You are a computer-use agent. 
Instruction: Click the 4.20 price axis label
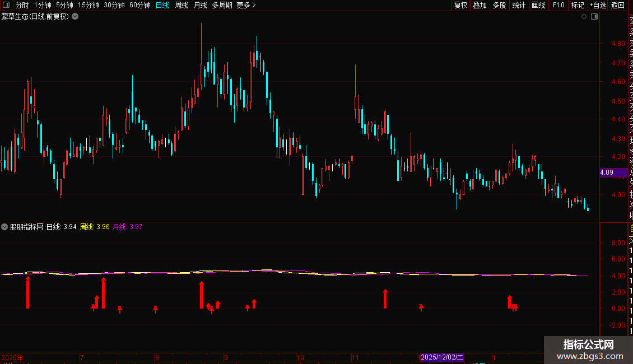pos(618,157)
